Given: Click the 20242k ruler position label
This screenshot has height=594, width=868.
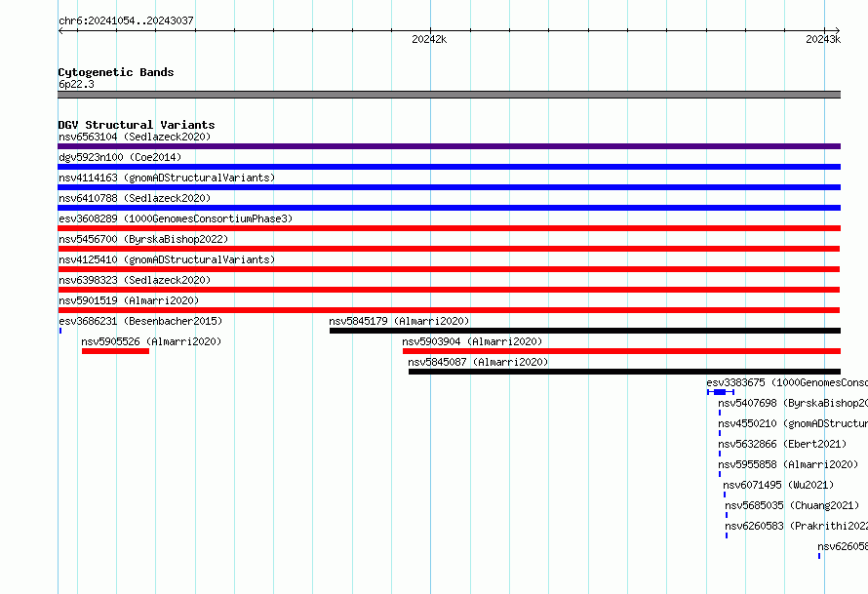Looking at the screenshot, I should tap(429, 39).
